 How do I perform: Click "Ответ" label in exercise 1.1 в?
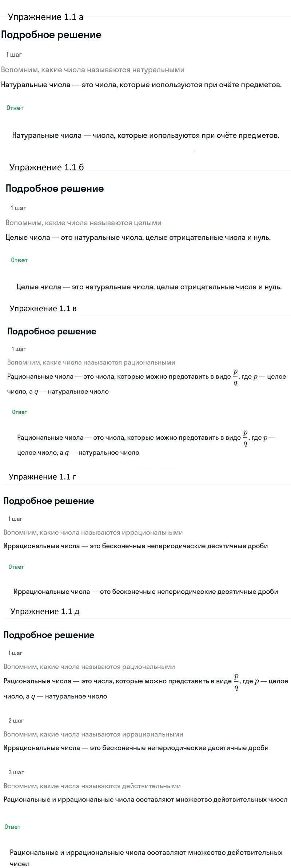point(20,412)
